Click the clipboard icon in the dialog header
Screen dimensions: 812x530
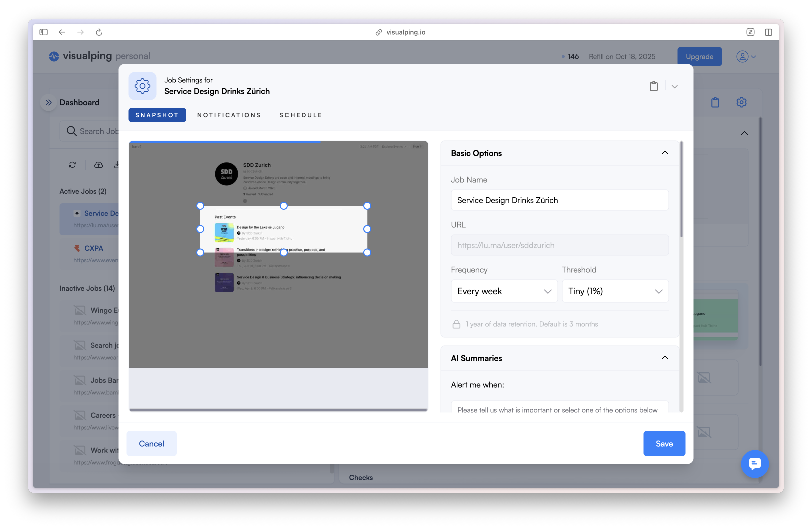point(654,86)
